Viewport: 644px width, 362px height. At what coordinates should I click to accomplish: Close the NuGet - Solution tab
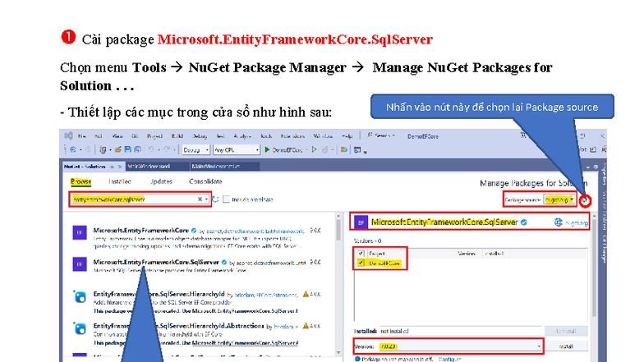[x=120, y=167]
